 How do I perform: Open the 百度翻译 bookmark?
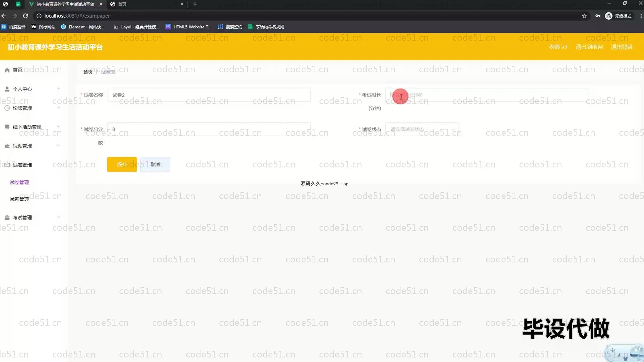coord(13,27)
